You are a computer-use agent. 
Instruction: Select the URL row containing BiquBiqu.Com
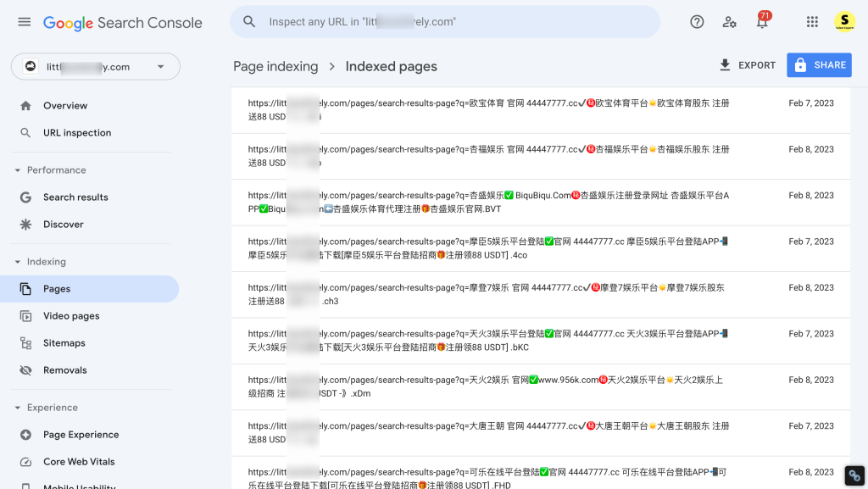coord(541,203)
